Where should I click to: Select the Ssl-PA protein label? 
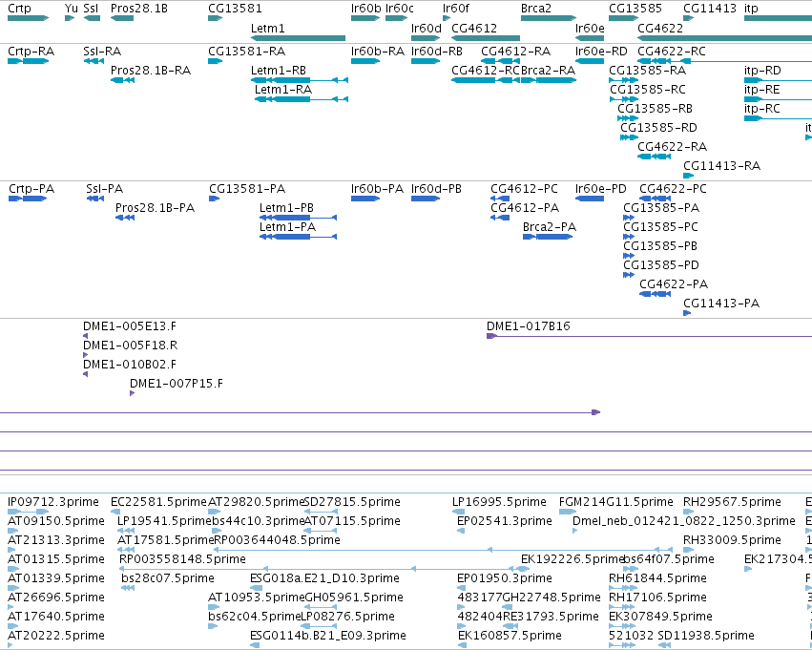tap(105, 188)
